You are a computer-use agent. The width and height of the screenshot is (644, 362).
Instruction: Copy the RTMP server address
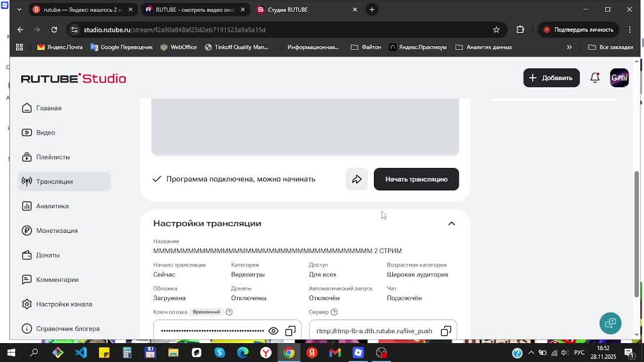point(446,331)
